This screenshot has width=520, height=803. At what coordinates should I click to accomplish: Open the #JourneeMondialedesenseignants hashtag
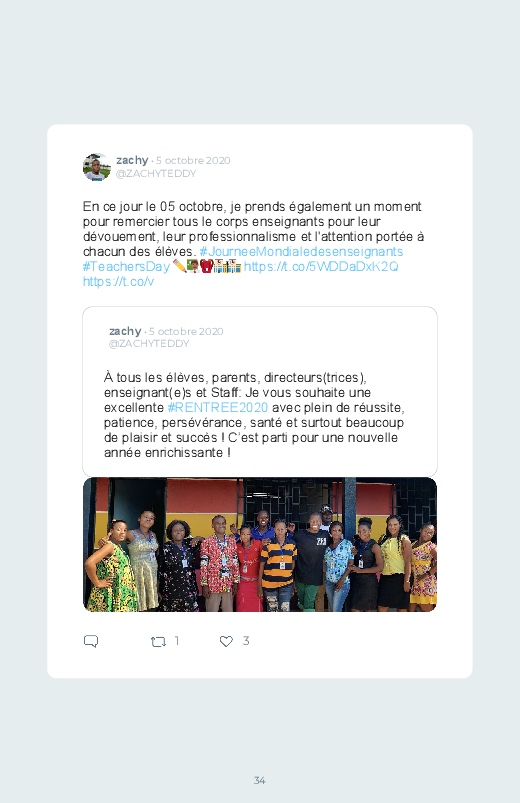click(301, 251)
